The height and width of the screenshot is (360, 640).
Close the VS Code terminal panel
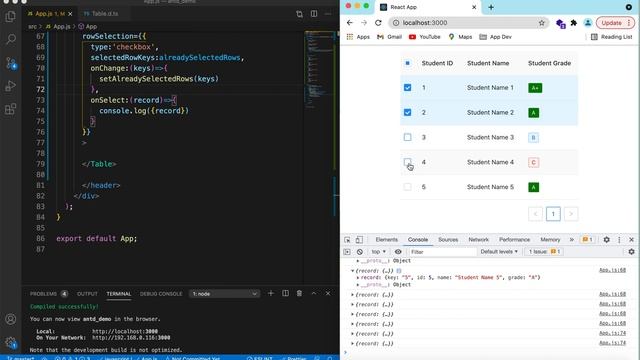tap(328, 293)
